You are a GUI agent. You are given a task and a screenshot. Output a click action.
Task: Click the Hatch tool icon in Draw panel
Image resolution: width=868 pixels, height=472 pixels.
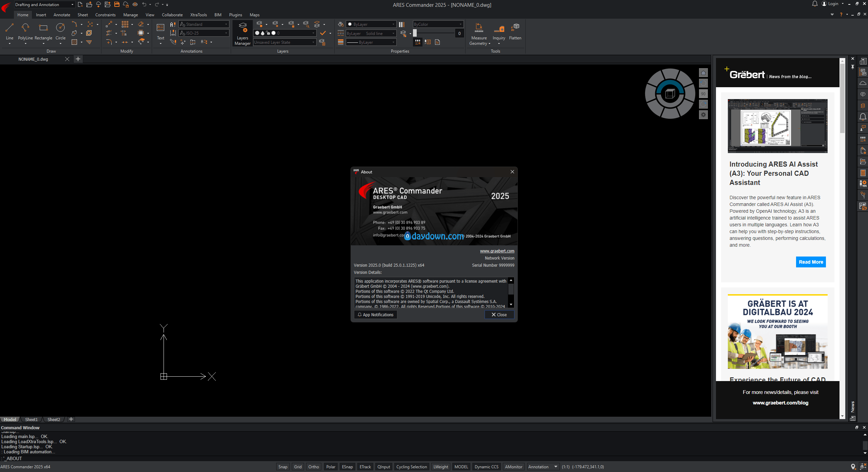(74, 42)
